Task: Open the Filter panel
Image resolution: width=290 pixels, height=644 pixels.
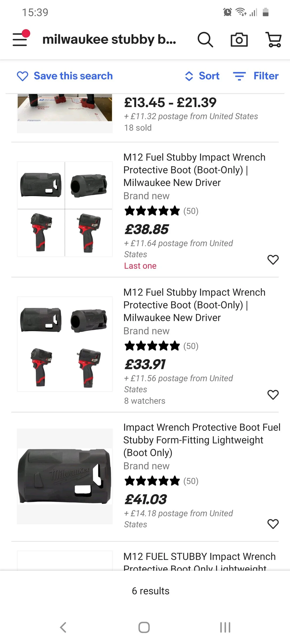Action: 256,76
